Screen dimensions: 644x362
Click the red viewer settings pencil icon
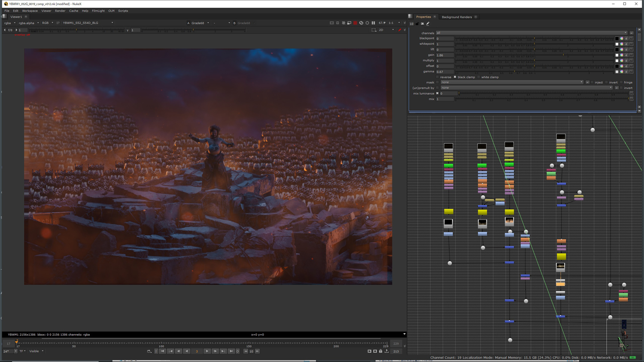click(399, 30)
